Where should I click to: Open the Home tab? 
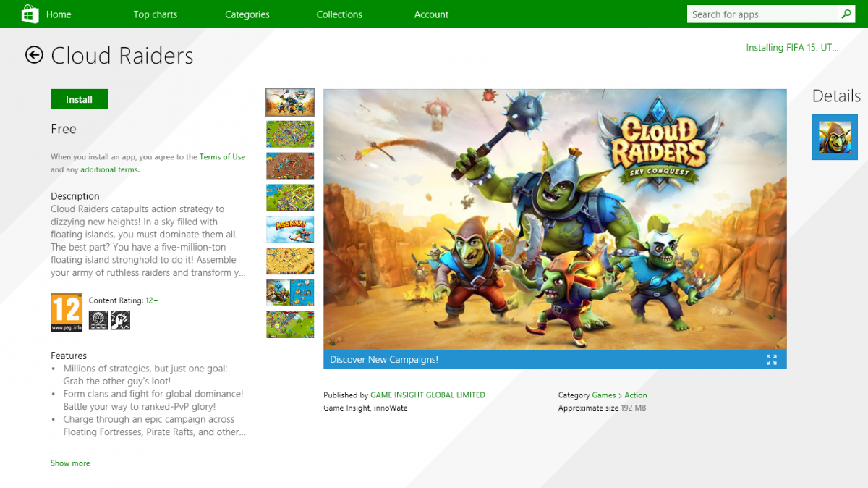coord(59,14)
